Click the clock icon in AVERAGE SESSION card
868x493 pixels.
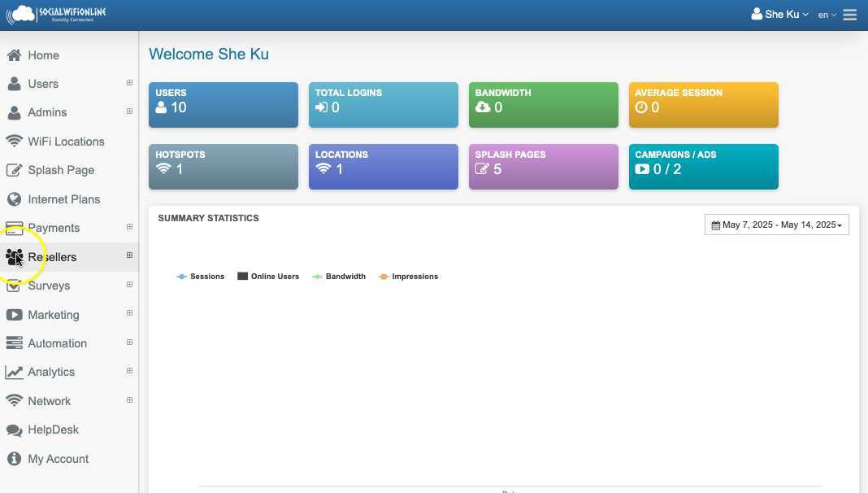[x=641, y=107]
